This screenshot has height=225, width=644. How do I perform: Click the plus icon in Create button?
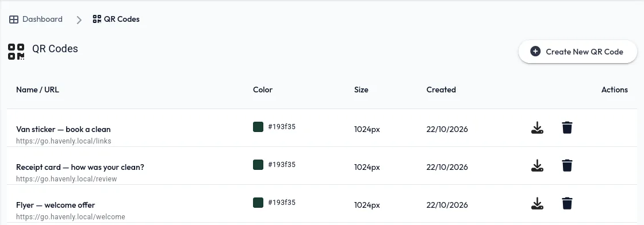(x=535, y=52)
